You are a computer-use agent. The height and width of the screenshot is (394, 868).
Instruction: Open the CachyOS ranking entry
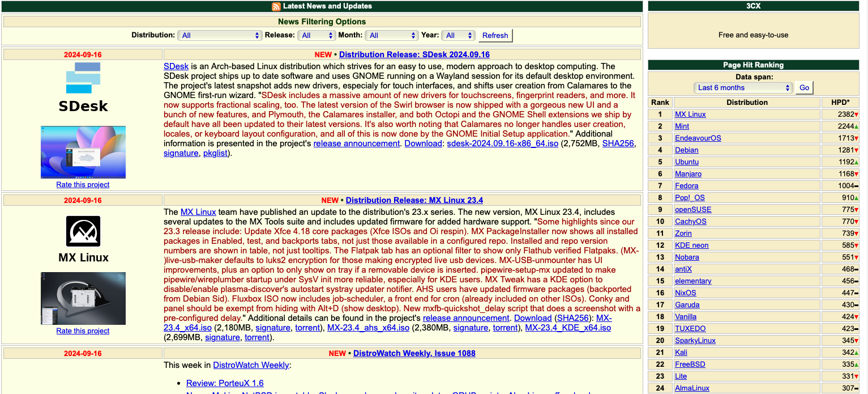(690, 222)
